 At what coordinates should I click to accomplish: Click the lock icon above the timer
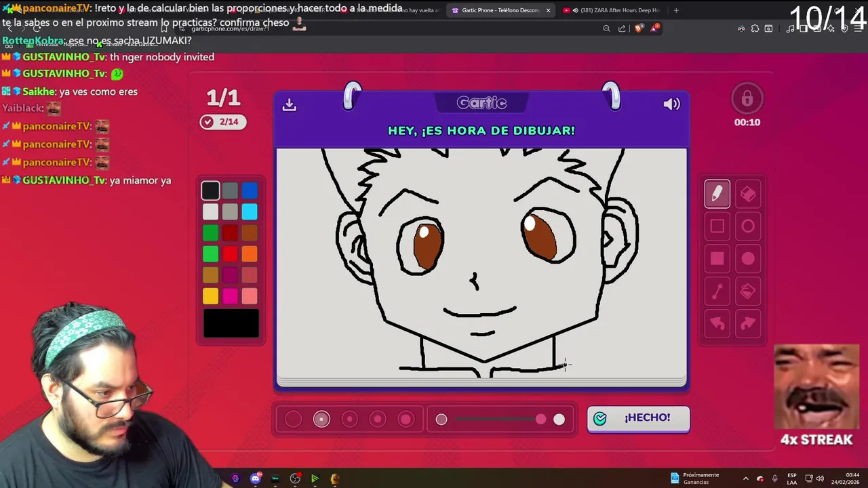(747, 99)
